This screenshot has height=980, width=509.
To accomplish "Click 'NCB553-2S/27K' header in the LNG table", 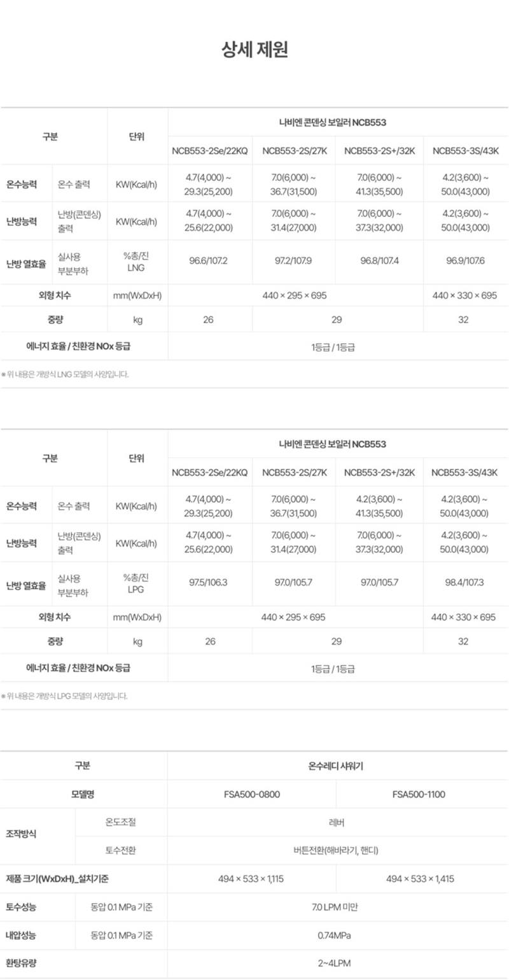I will pyautogui.click(x=295, y=151).
